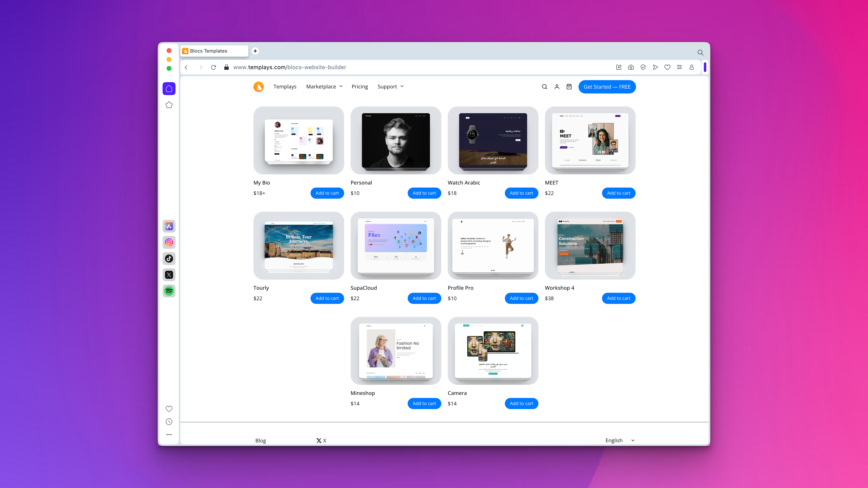Open the sidebar history clock icon
868x488 pixels.
point(169,422)
